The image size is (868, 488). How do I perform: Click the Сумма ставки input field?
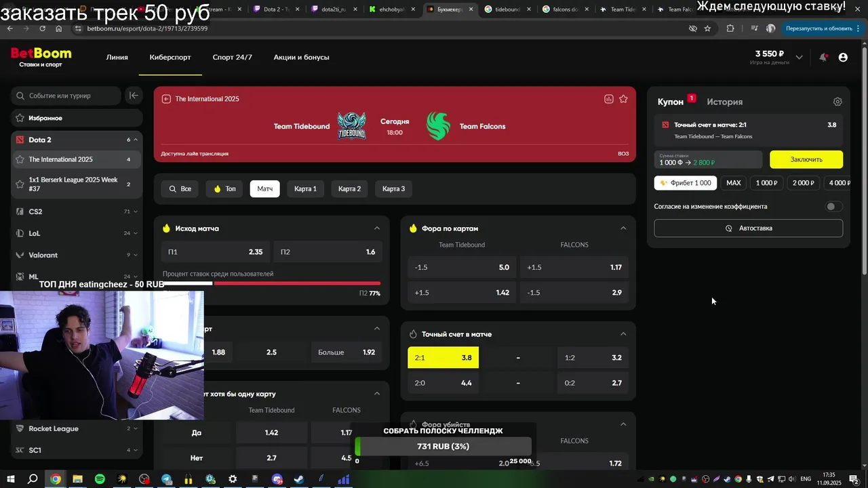tap(708, 160)
